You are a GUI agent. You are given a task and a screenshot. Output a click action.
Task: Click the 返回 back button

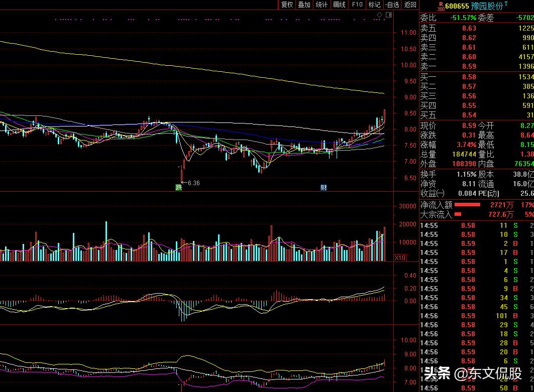coord(410,5)
